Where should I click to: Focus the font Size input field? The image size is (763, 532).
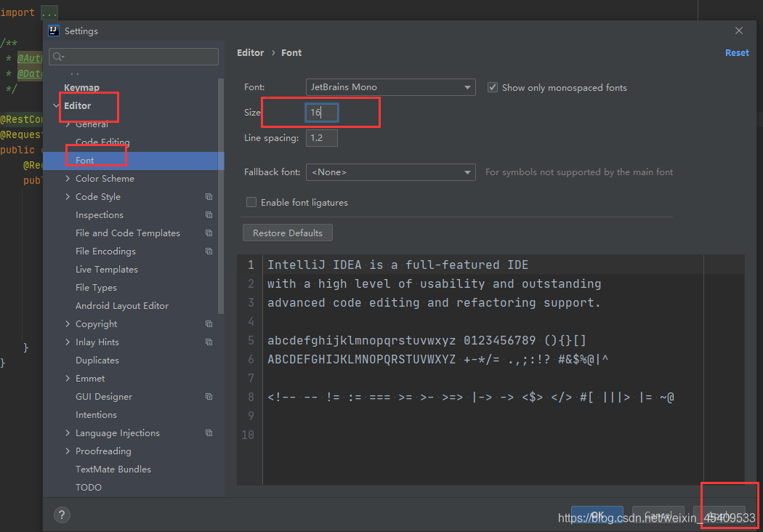click(322, 113)
